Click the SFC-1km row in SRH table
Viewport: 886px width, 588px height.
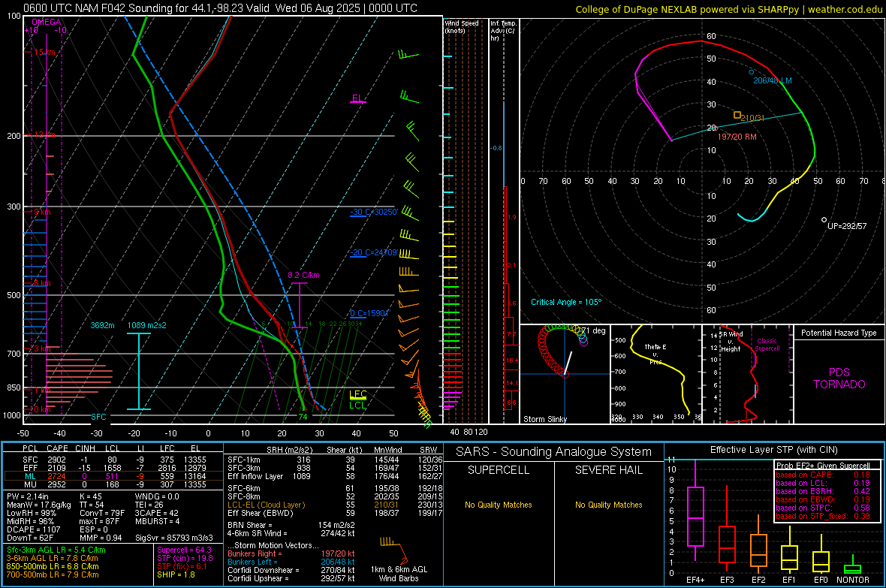(335, 460)
